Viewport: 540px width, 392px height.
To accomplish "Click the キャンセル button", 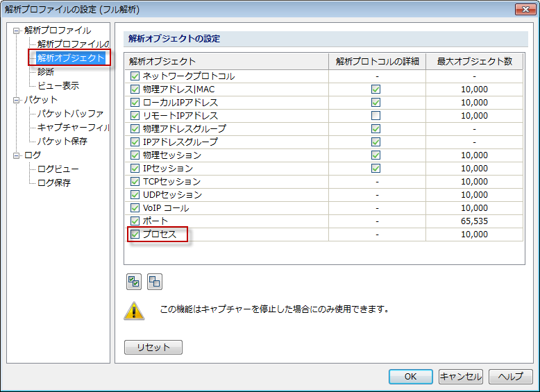I will click(x=460, y=376).
